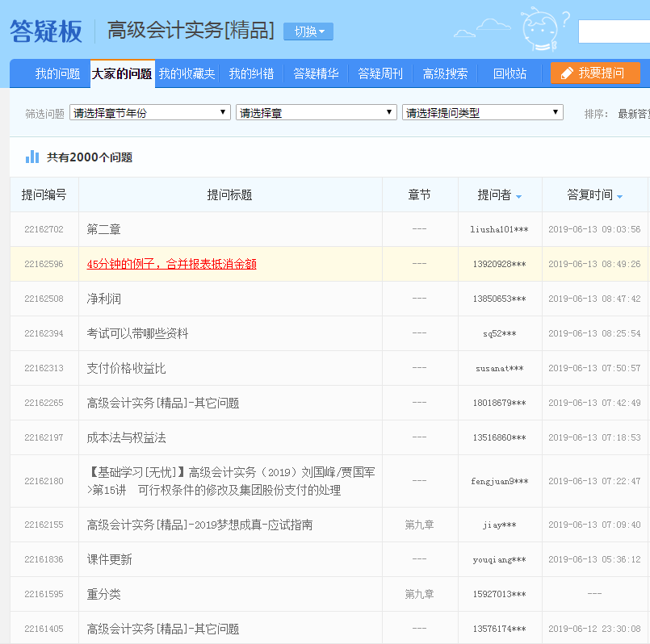The image size is (650, 644).
Task: Expand the 请选择章 chapter dropdown
Action: click(317, 113)
